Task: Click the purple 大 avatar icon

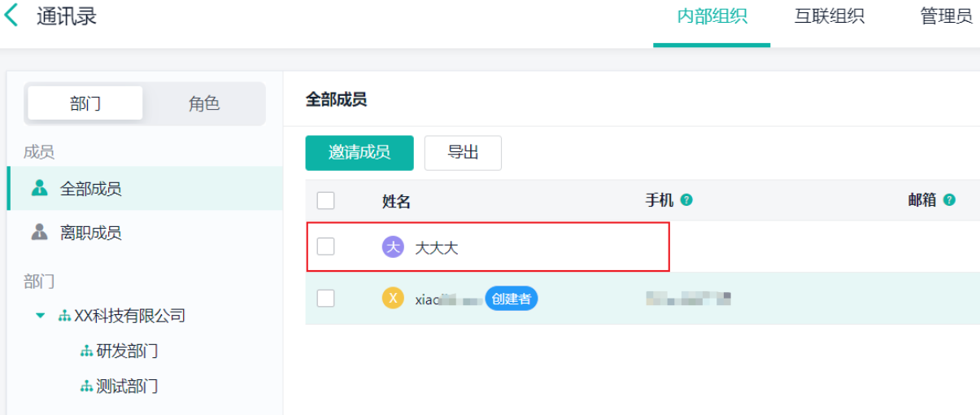Action: [x=393, y=247]
